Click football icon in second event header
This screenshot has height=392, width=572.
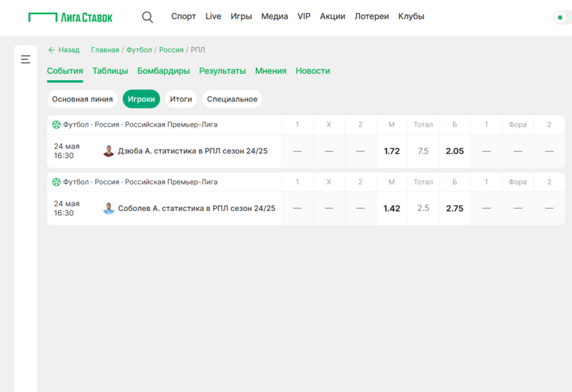click(x=56, y=182)
